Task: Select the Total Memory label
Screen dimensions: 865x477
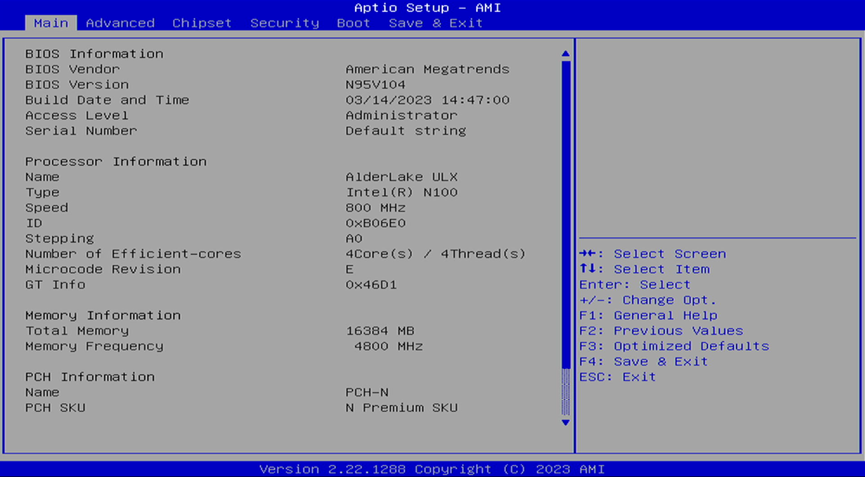Action: tap(77, 331)
